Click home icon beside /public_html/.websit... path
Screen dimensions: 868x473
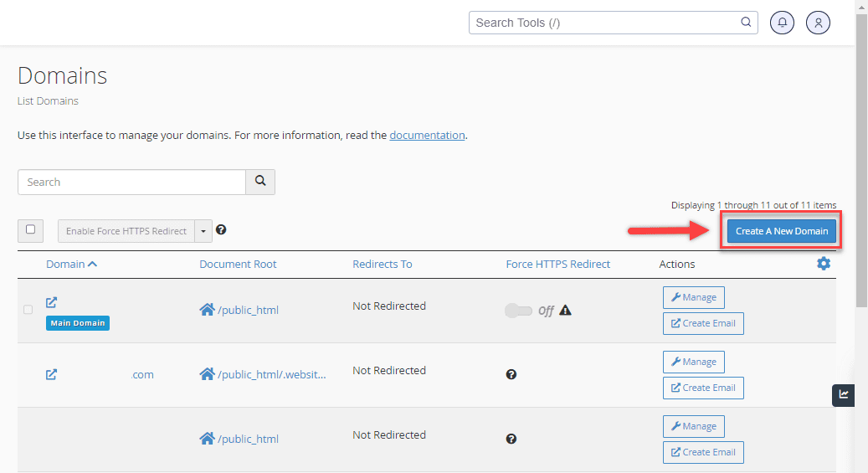click(x=207, y=374)
